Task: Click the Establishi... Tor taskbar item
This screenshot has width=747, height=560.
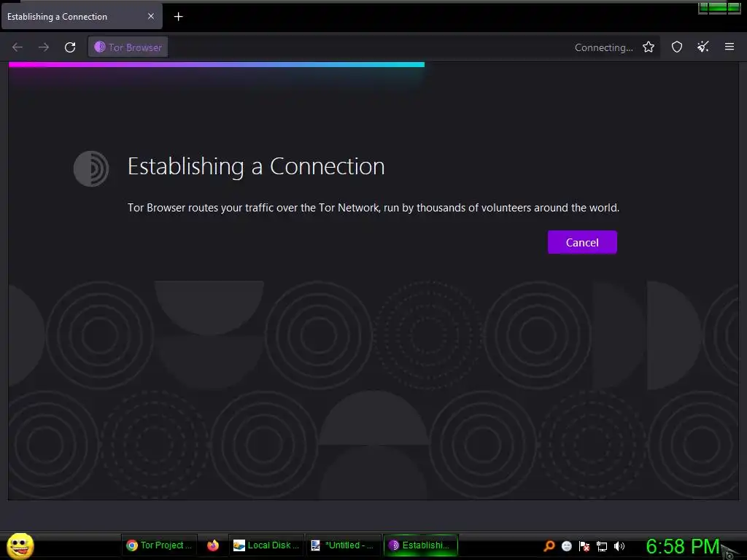Action: click(x=420, y=545)
